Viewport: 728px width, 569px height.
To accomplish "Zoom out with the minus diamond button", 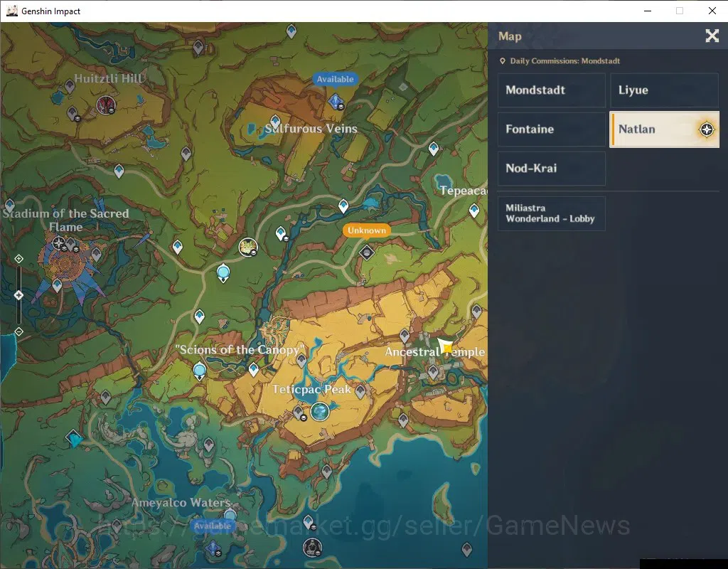I will 18,331.
